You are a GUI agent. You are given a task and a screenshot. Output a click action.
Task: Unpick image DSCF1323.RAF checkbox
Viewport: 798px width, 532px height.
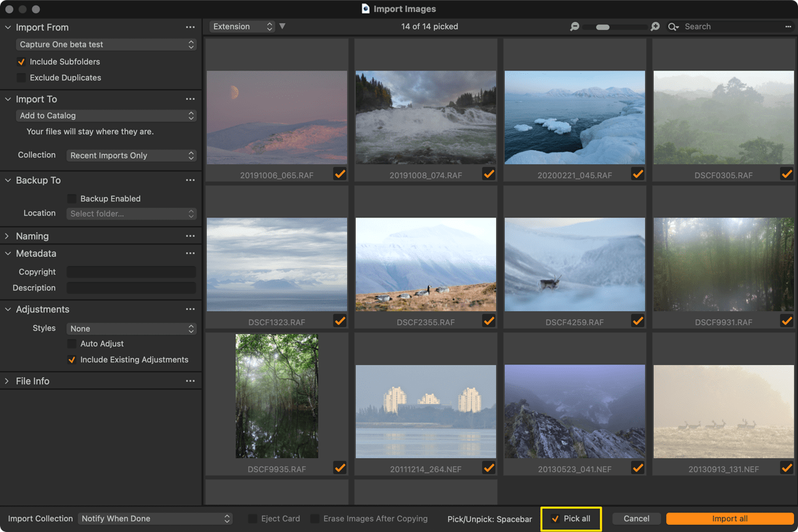pos(340,321)
